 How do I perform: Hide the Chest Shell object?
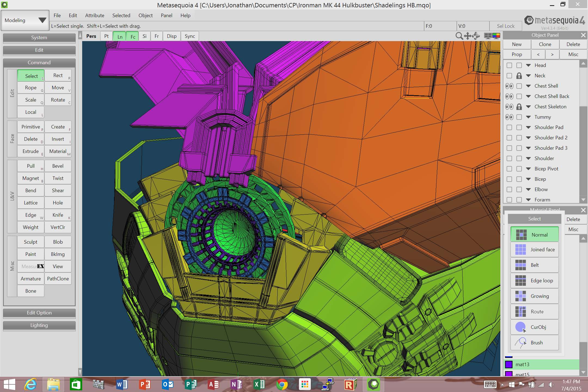[x=509, y=86]
